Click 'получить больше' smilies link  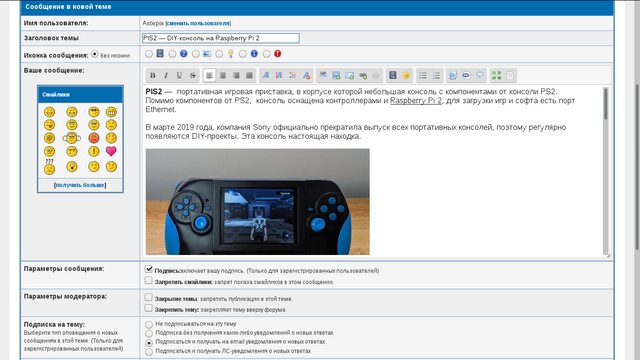80,185
